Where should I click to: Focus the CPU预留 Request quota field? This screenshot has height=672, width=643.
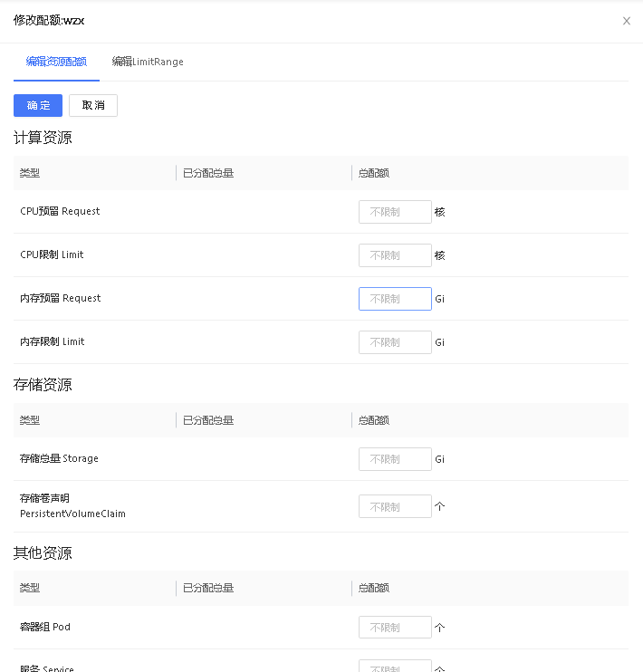click(x=395, y=212)
